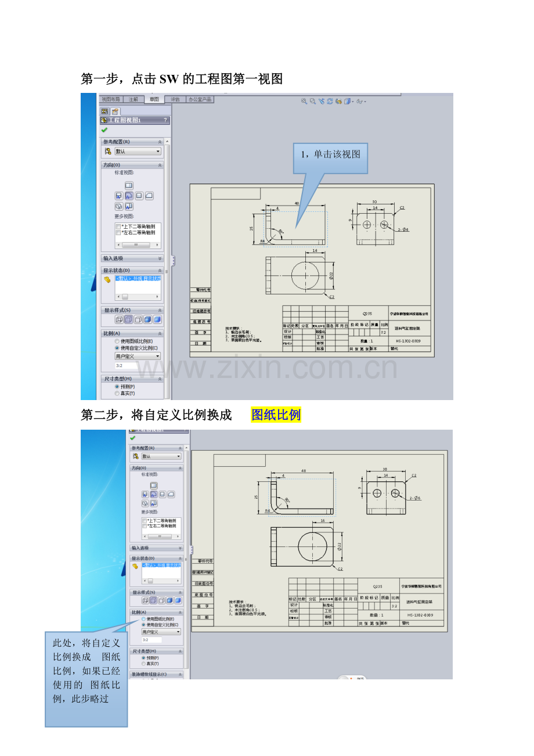Select highlighted Front view icon, step-one screenshot
Screen dimensions: 534x756
click(129, 196)
